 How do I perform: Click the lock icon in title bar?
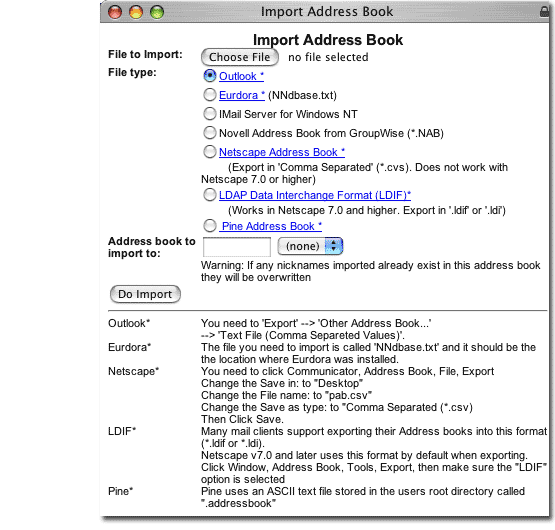tap(545, 12)
